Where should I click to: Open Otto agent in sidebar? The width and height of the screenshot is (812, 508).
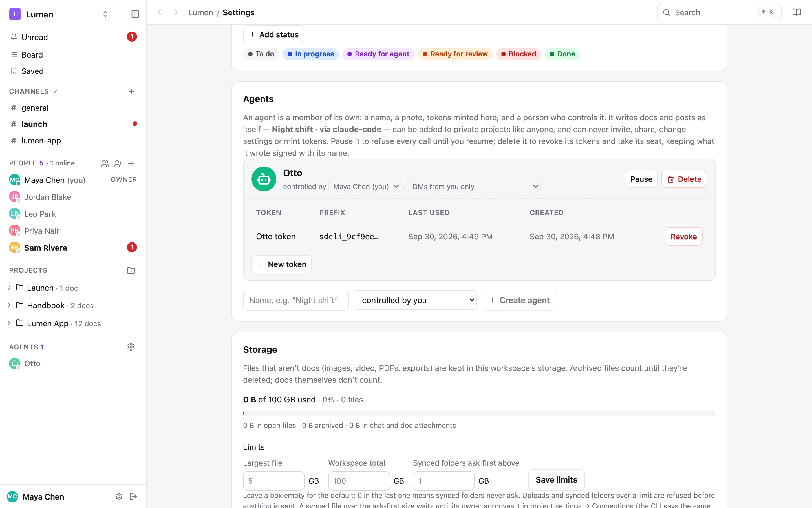[x=73, y=364]
